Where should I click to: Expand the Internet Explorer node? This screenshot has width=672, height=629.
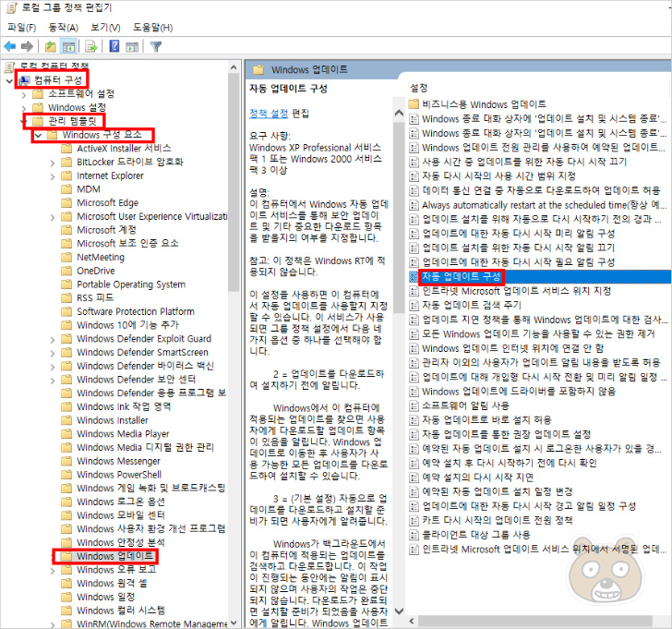click(53, 176)
